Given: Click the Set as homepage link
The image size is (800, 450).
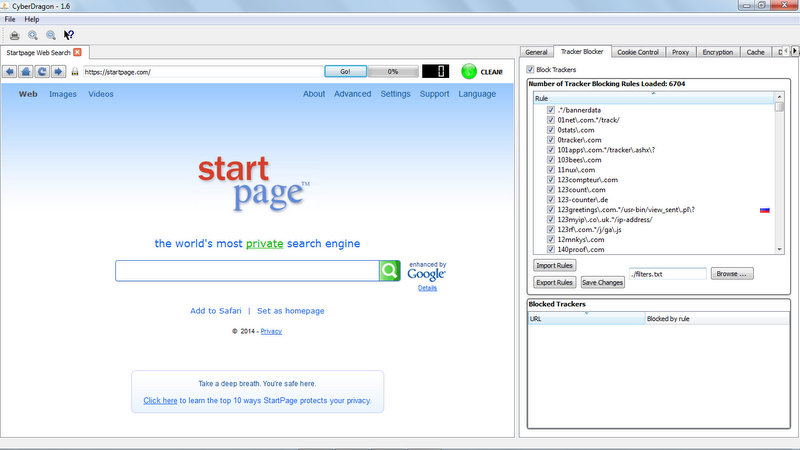Looking at the screenshot, I should 291,311.
